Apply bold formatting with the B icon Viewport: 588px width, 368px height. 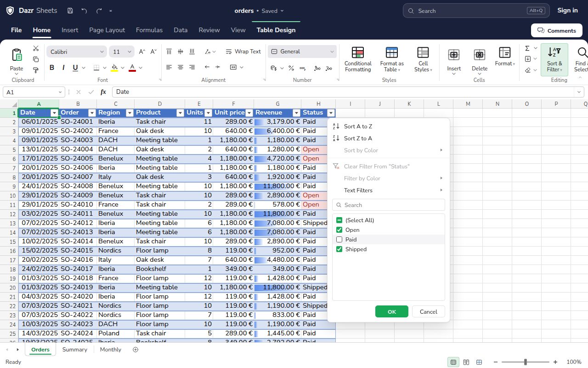coord(52,68)
